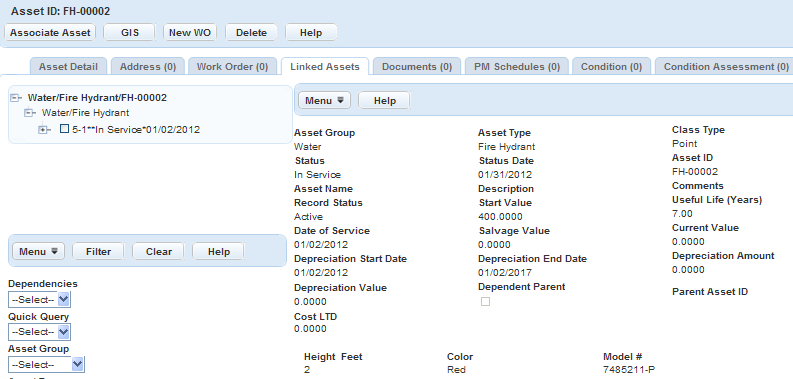Screen dimensions: 793x379
Task: Click the Asset Type value Fire Hydrant
Action: (x=506, y=147)
